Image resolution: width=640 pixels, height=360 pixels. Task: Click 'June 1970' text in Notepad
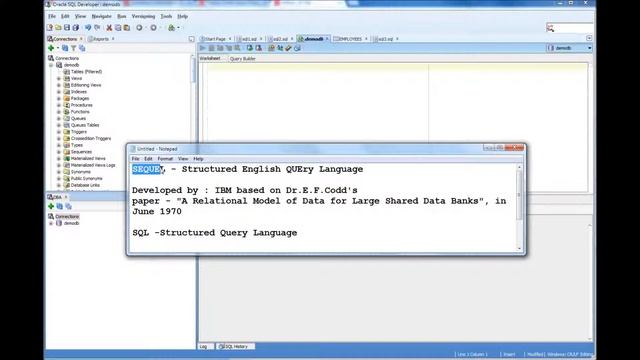(x=157, y=211)
